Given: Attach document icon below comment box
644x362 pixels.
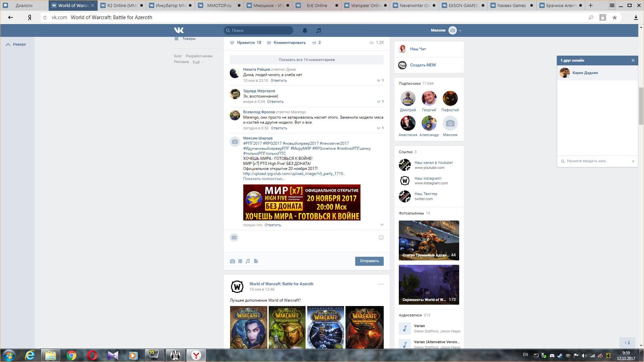Looking at the screenshot, I should click(256, 261).
